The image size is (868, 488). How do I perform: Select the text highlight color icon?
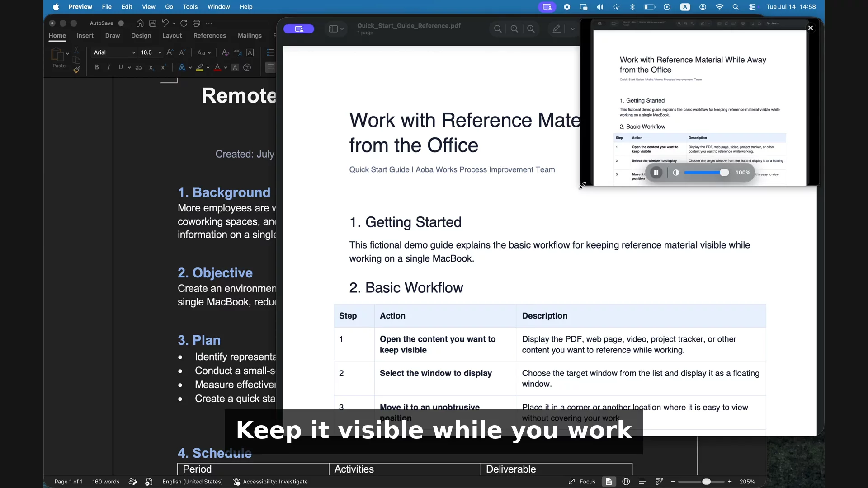[x=199, y=68]
